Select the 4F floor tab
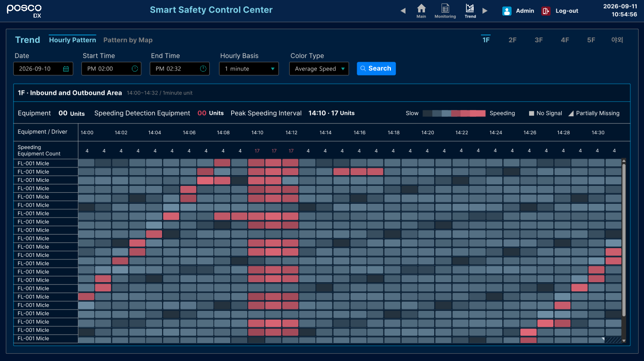Viewport: 644px width, 361px height. pos(565,40)
